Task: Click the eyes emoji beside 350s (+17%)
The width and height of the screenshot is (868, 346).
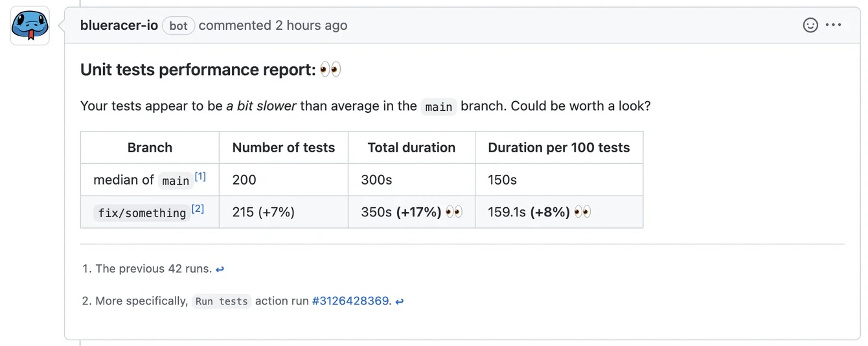Action: 454,212
